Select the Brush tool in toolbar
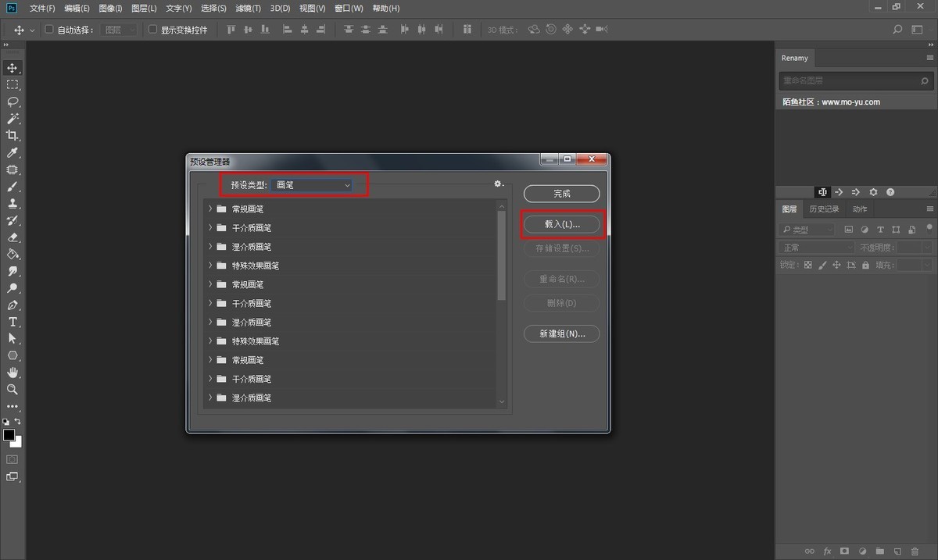 pos(13,187)
